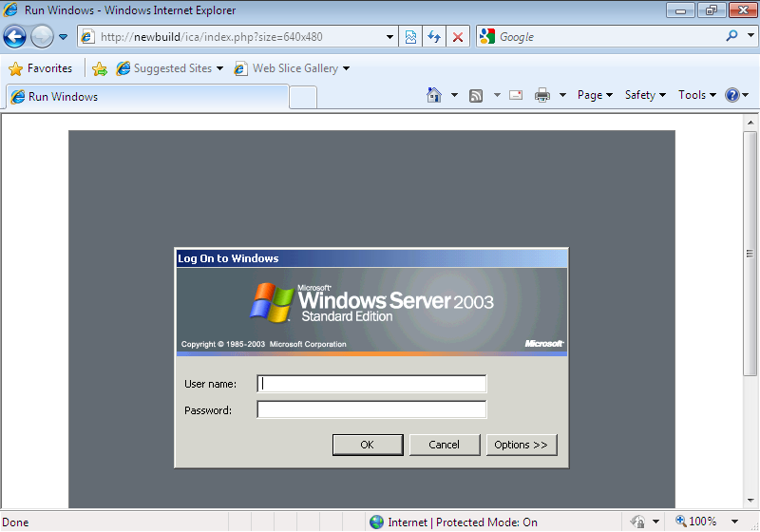Click the browser Forward arrow button
Image resolution: width=760 pixels, height=532 pixels.
click(x=42, y=37)
